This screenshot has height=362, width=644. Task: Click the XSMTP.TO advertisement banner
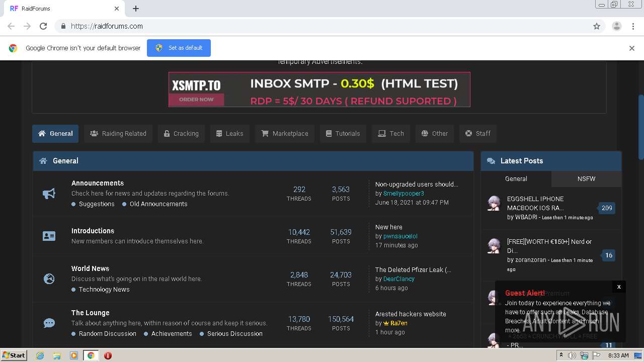pos(319,89)
